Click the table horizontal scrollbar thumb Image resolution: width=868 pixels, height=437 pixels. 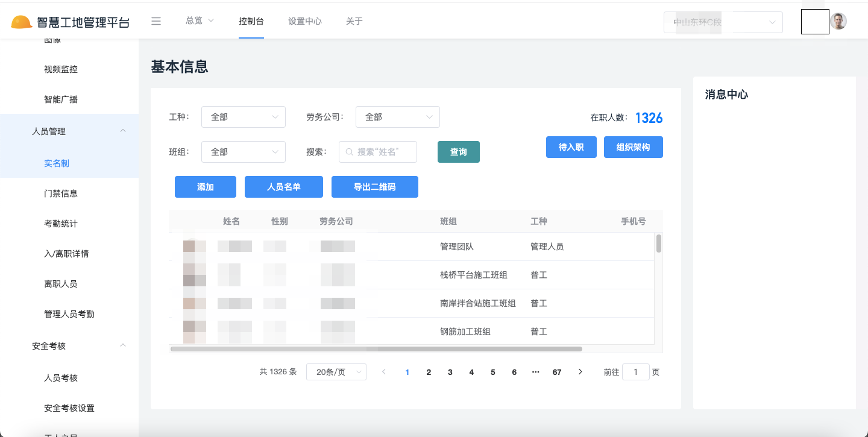click(x=376, y=348)
